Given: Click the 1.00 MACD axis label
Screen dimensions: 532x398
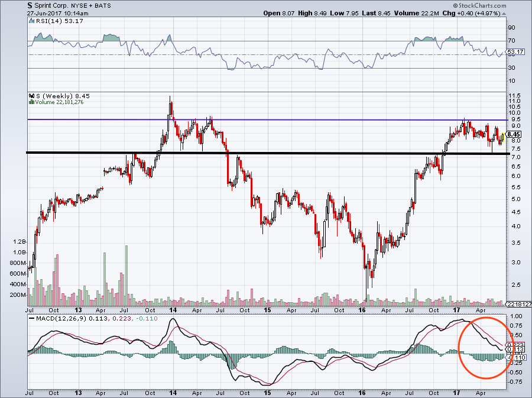Looking at the screenshot, I should 516,316.
